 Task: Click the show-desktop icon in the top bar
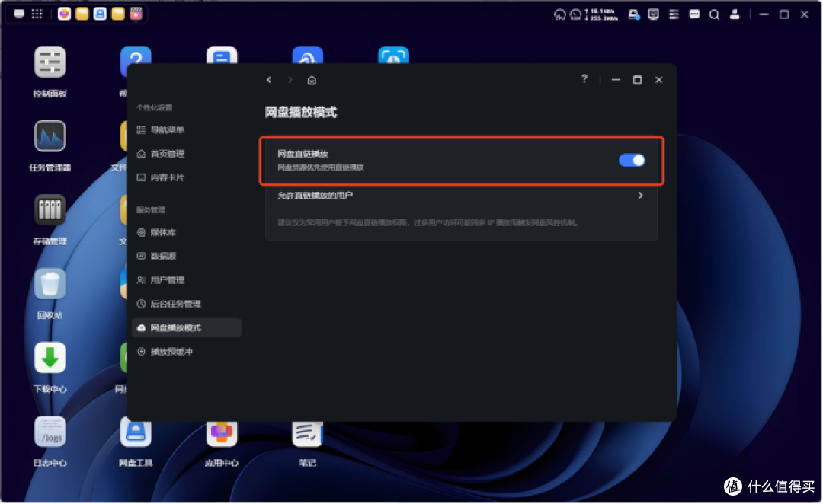(19, 14)
